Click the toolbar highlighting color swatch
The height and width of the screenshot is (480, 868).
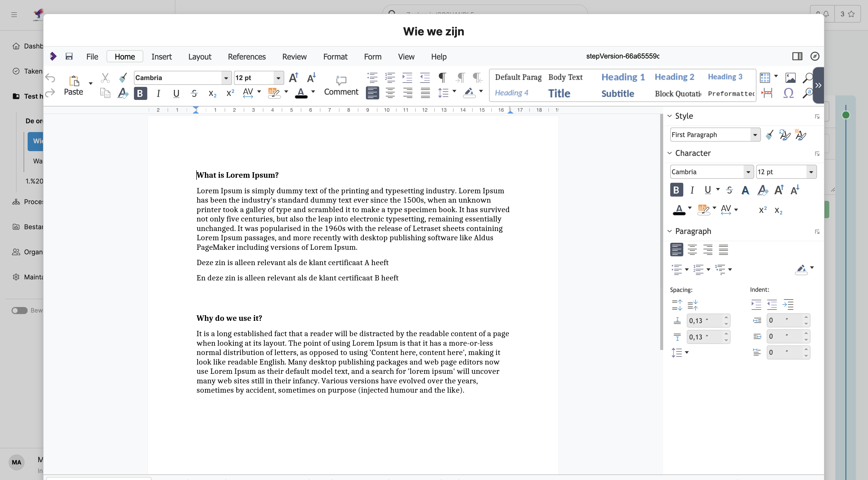(274, 93)
